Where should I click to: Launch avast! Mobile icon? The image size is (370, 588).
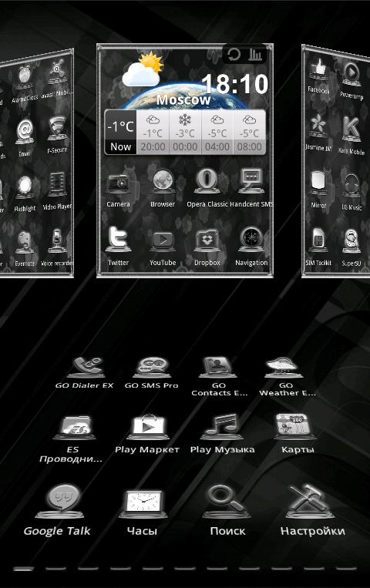click(x=57, y=72)
